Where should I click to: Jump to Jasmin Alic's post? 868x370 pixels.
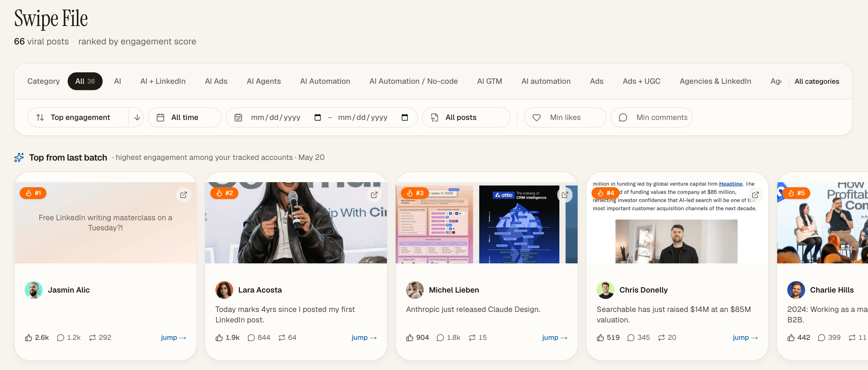pos(173,337)
